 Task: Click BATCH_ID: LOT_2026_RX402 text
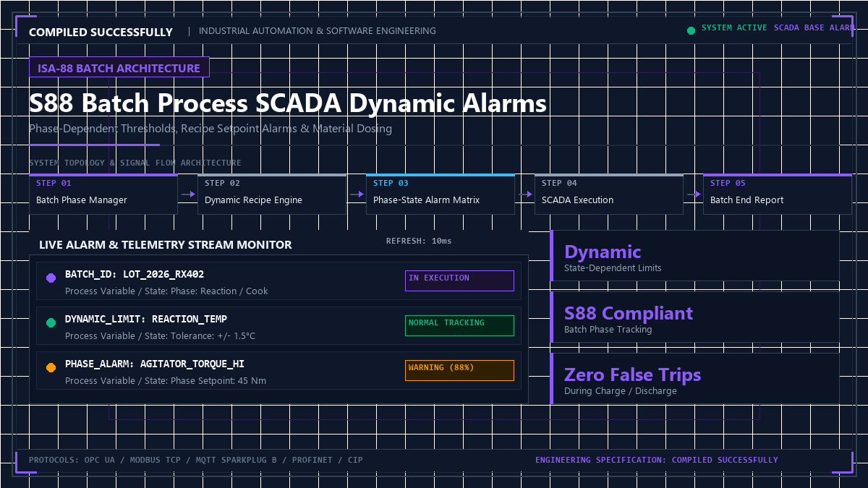pyautogui.click(x=135, y=274)
